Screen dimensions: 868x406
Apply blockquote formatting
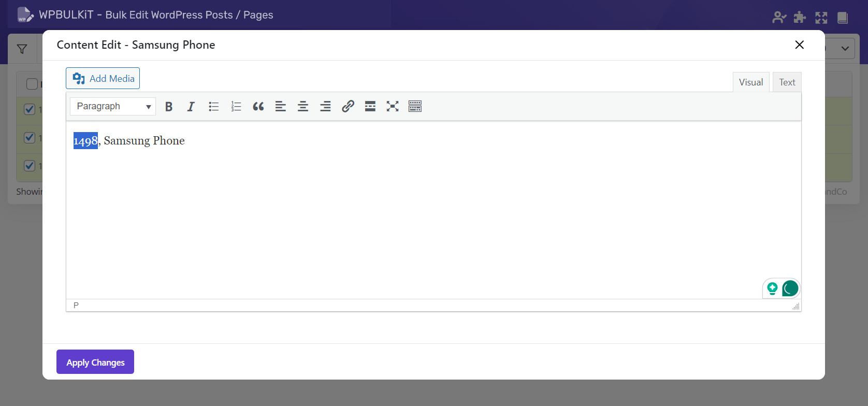[258, 107]
